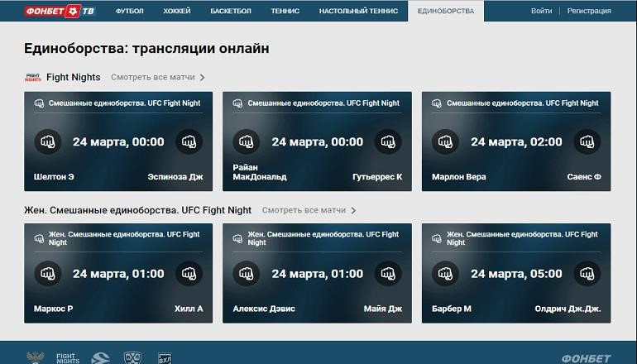Open the 24 марта, 02:00 match time
The image size is (637, 364).
click(x=516, y=141)
